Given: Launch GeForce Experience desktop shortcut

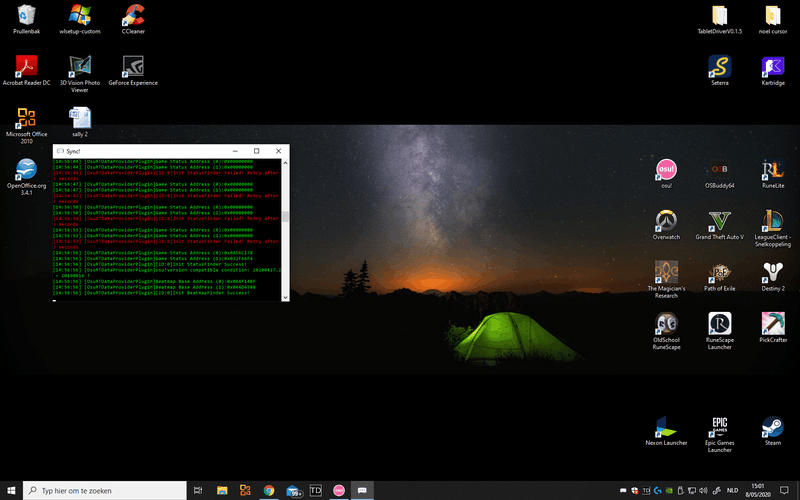Looking at the screenshot, I should (133, 70).
